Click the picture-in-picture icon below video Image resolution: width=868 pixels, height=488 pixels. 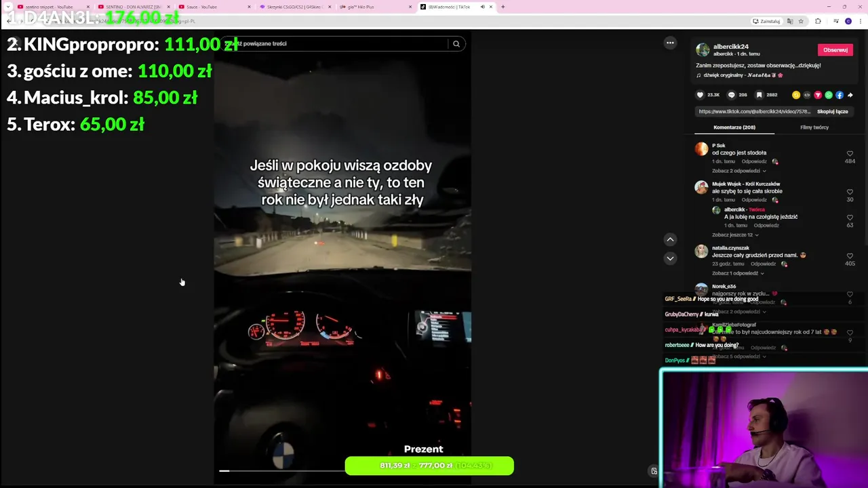click(654, 471)
